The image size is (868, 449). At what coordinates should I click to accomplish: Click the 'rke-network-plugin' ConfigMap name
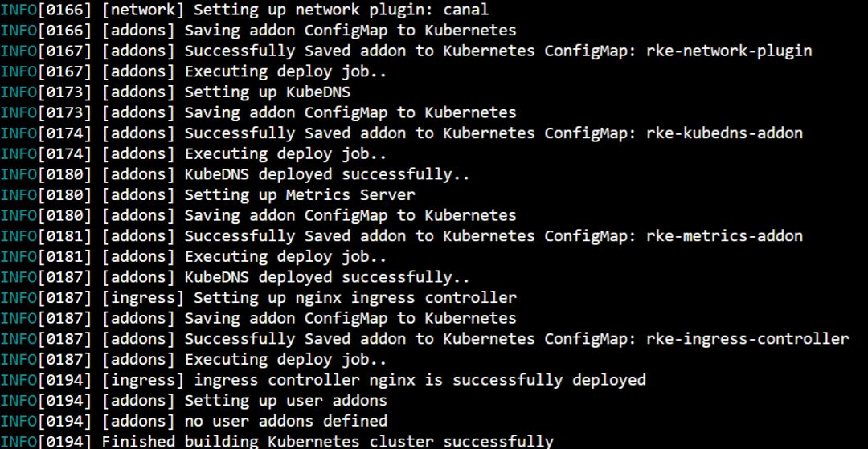729,51
